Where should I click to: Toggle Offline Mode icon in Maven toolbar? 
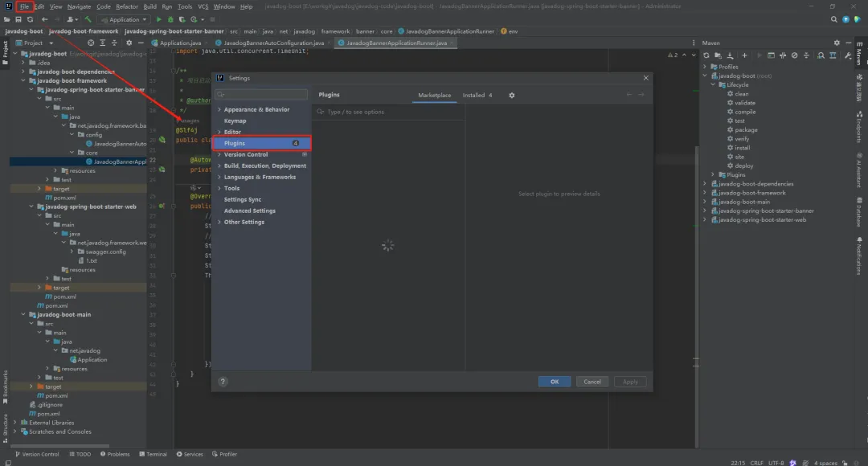point(783,55)
